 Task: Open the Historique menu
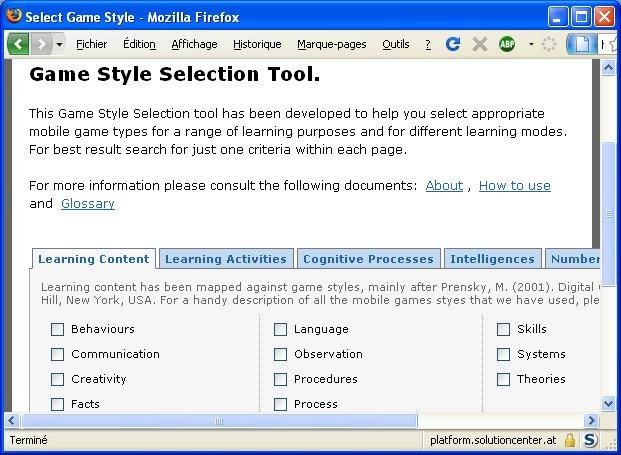pyautogui.click(x=257, y=44)
